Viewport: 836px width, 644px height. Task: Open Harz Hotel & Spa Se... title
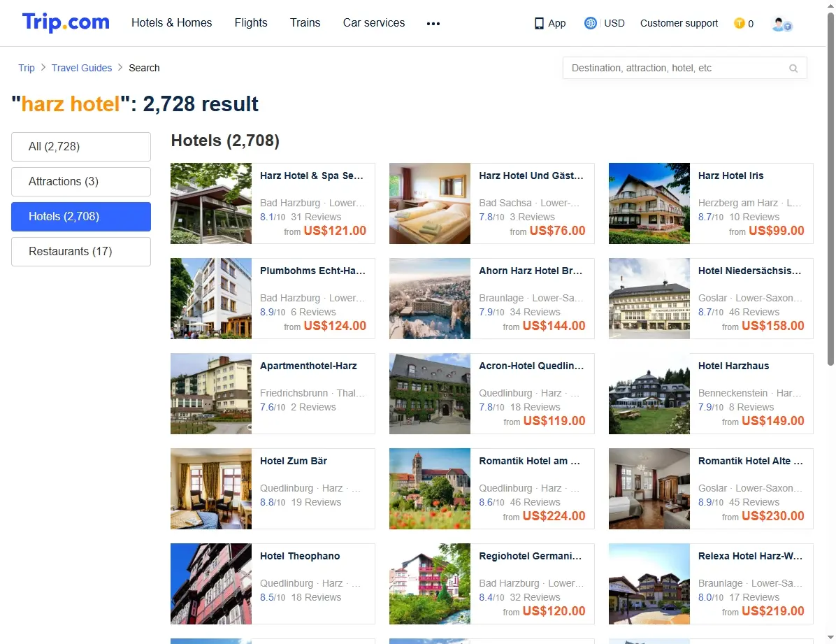(x=312, y=176)
